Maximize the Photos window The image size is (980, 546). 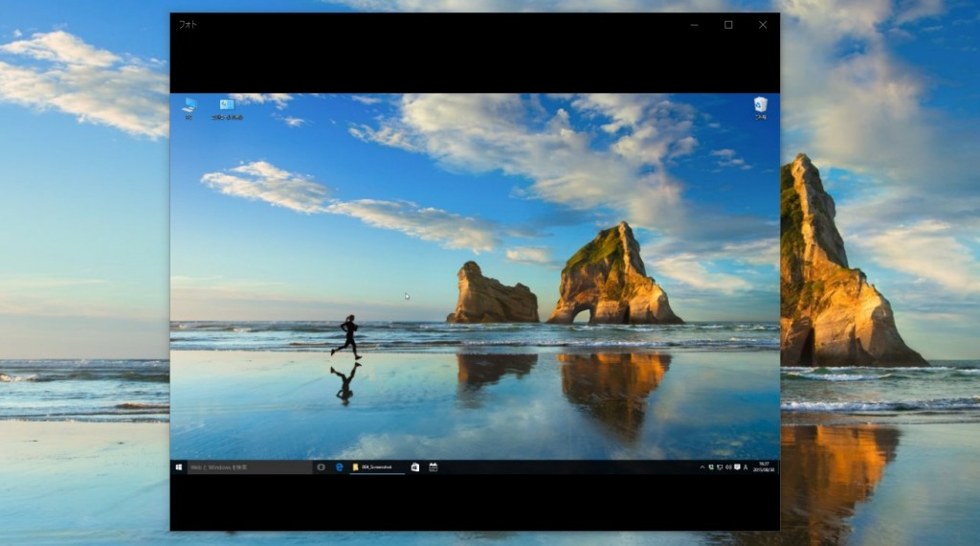point(728,25)
